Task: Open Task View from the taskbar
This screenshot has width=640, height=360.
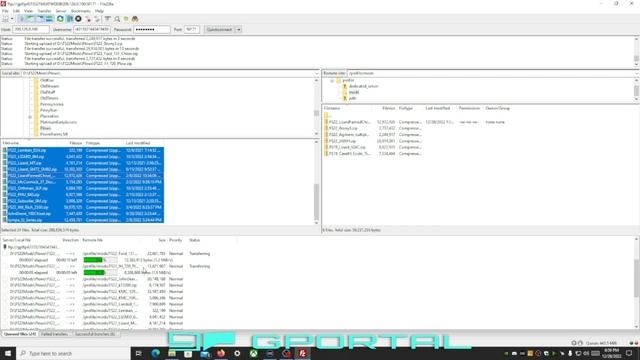Action: click(138, 353)
